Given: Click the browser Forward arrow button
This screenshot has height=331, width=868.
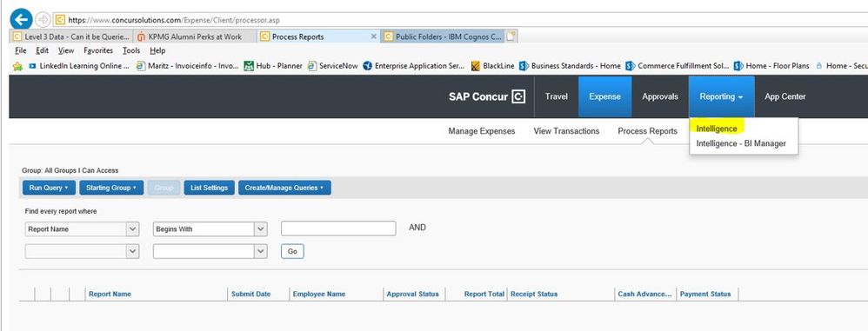Looking at the screenshot, I should tap(43, 20).
